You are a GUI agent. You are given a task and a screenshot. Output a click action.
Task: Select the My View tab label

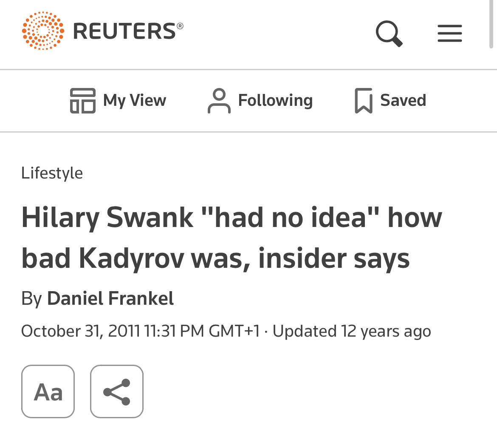[134, 101]
